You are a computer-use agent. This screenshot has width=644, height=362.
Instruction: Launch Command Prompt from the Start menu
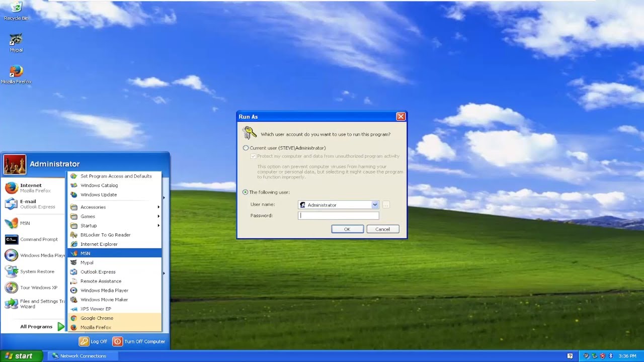[34, 239]
